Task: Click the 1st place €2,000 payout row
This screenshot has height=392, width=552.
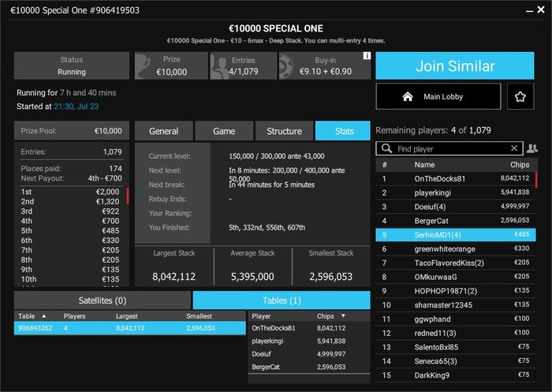Action: (x=69, y=192)
